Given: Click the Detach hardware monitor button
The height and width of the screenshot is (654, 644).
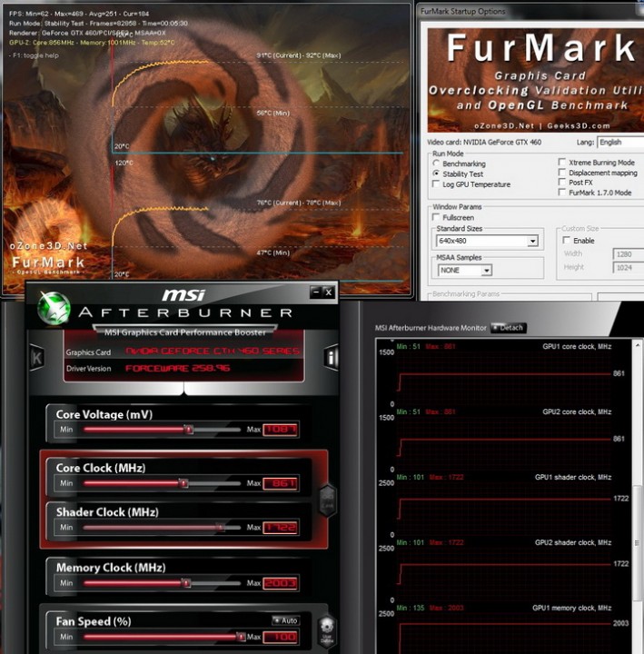Looking at the screenshot, I should pyautogui.click(x=509, y=328).
